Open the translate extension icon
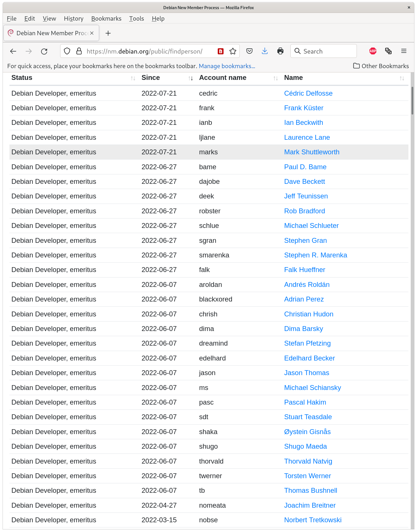Viewport: 417px width, 532px height. click(388, 51)
